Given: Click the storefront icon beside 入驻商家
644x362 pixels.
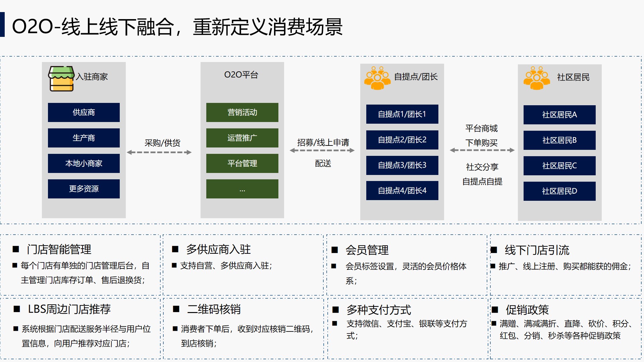Looking at the screenshot, I should coord(61,78).
